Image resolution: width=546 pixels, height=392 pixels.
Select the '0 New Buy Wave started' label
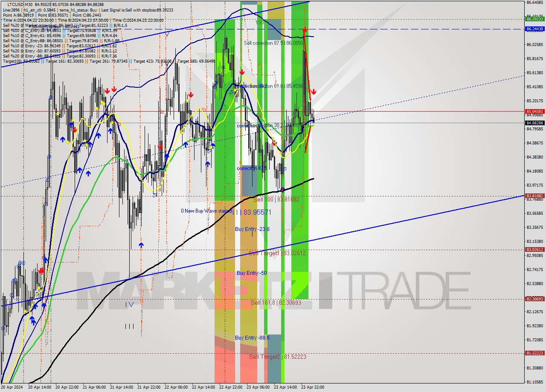206,211
